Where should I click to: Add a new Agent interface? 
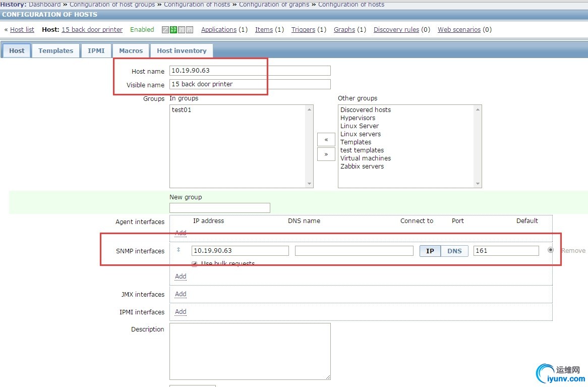pyautogui.click(x=181, y=233)
